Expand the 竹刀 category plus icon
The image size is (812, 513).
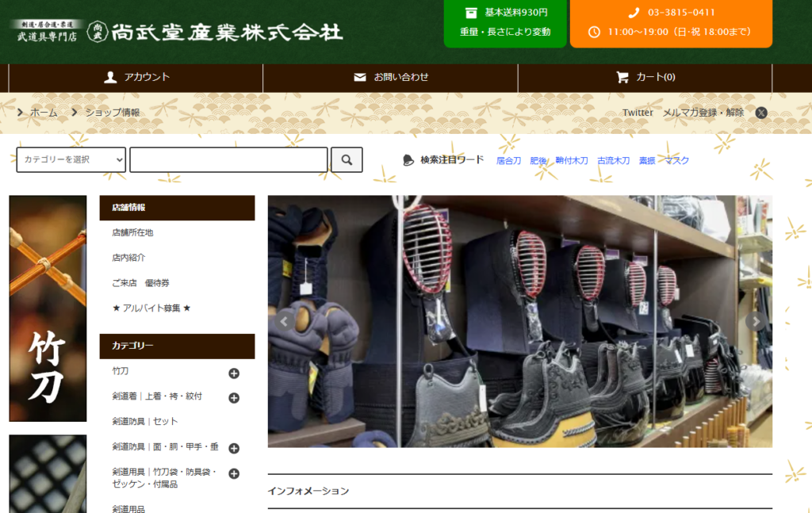[x=234, y=373]
